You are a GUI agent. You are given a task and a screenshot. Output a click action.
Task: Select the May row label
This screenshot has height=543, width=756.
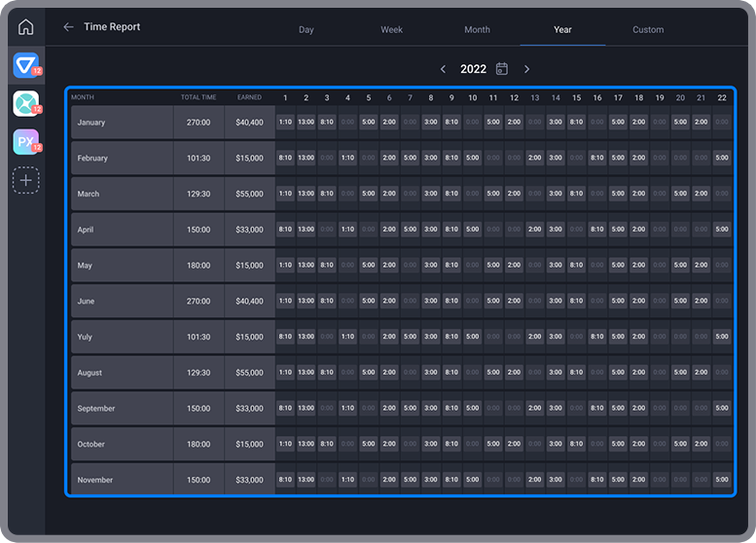click(85, 266)
